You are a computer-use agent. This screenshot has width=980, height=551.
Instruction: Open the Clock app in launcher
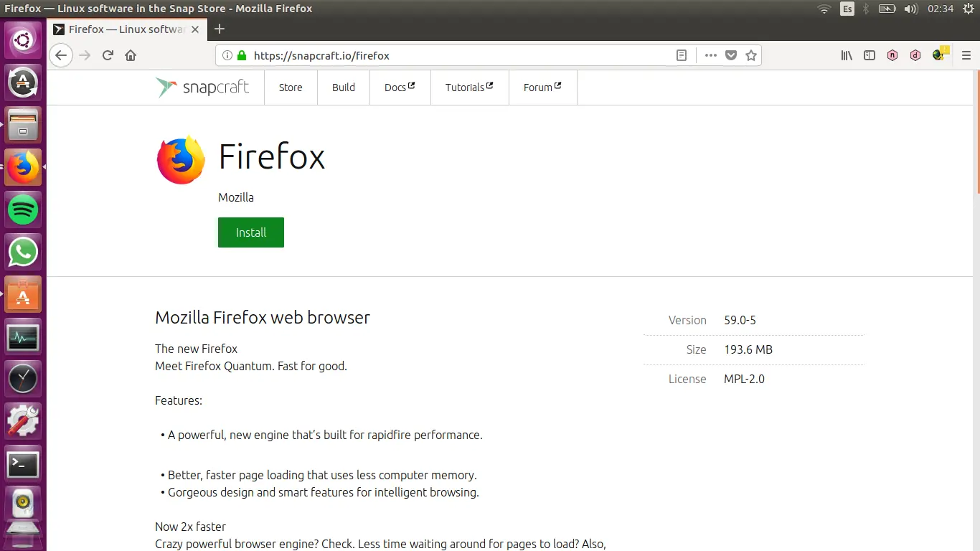23,378
